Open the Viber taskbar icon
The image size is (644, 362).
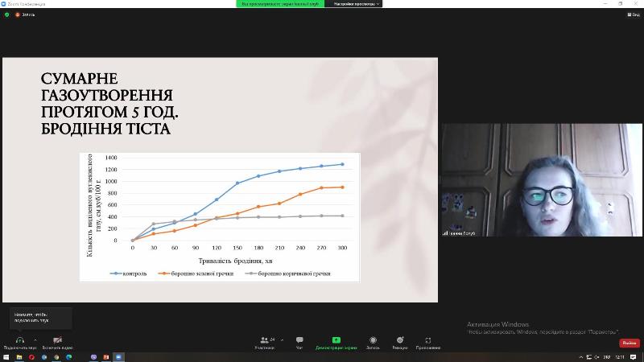[93, 357]
